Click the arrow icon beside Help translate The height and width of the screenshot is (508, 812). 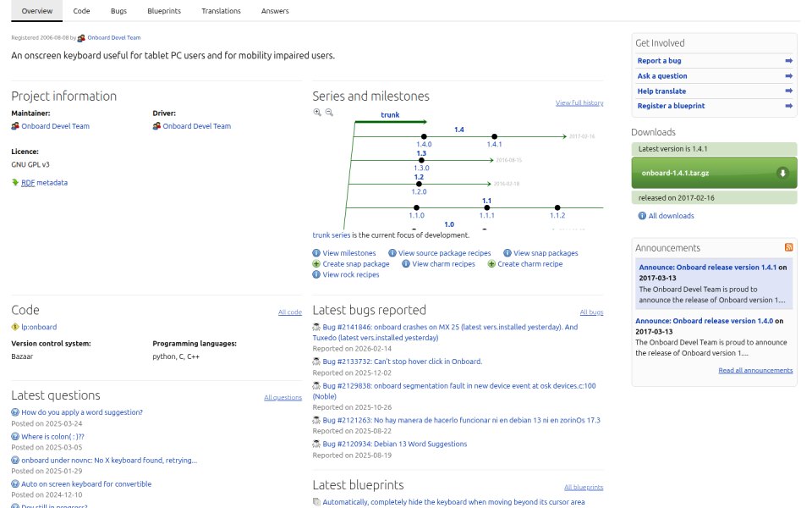(788, 91)
